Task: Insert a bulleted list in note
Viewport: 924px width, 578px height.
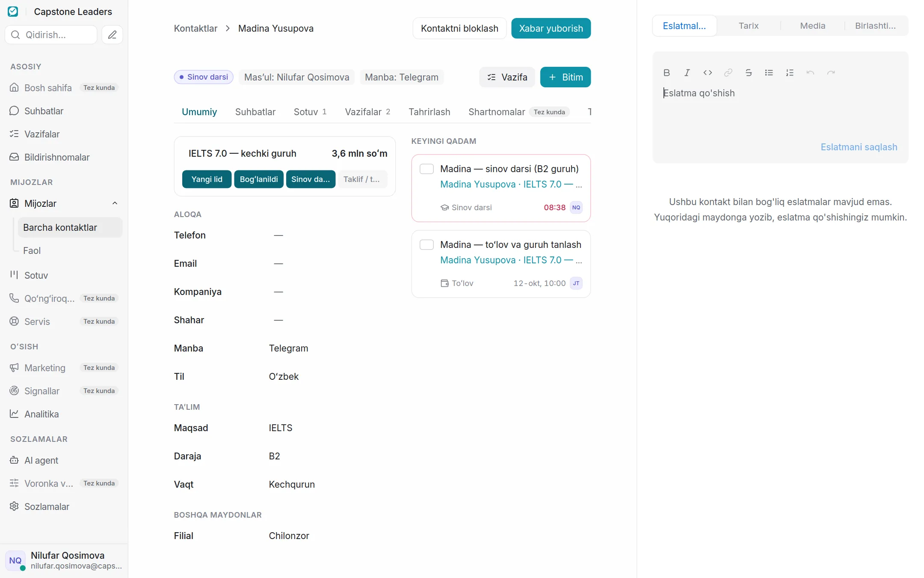Action: [x=769, y=73]
